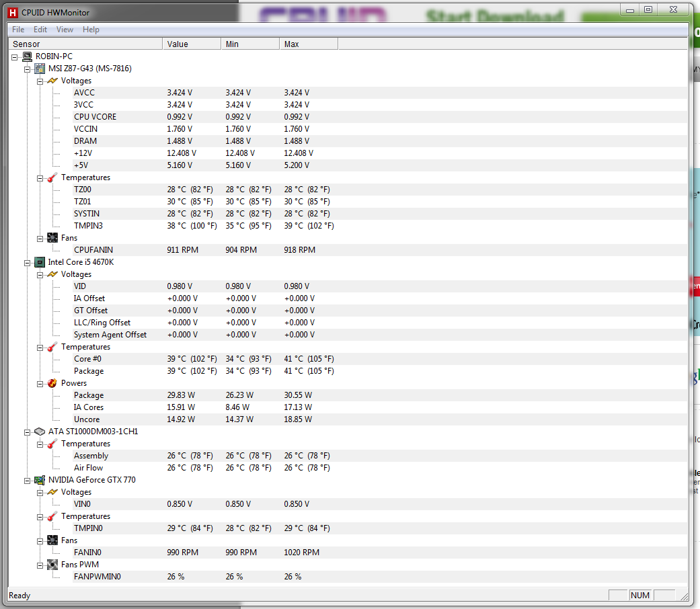Collapse the MSI Z87-G43 node
The width and height of the screenshot is (700, 609).
point(27,69)
